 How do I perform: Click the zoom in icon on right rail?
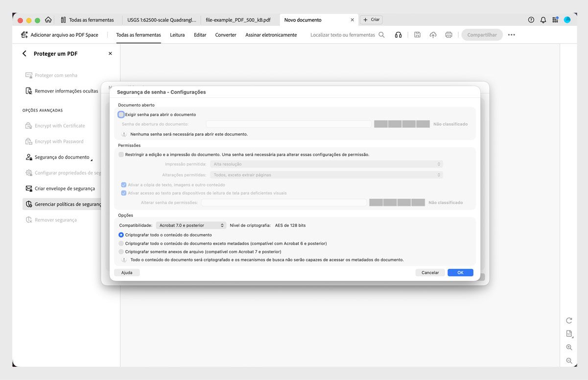(569, 347)
